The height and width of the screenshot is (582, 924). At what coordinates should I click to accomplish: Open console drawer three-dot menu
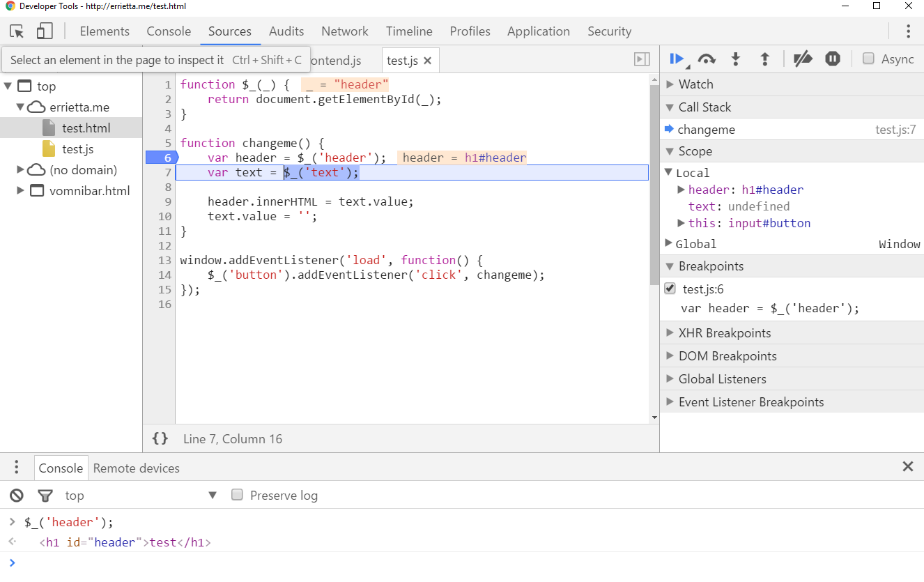pyautogui.click(x=17, y=467)
